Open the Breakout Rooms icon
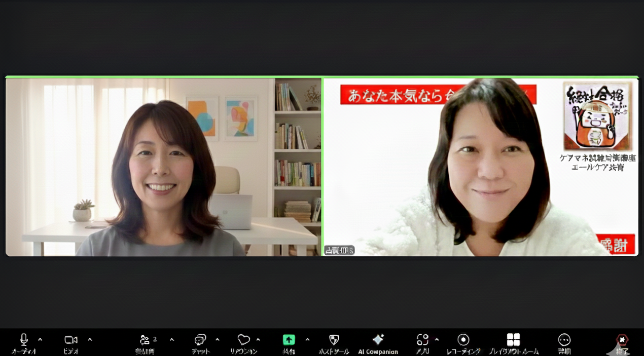Image resolution: width=644 pixels, height=356 pixels. pyautogui.click(x=513, y=340)
